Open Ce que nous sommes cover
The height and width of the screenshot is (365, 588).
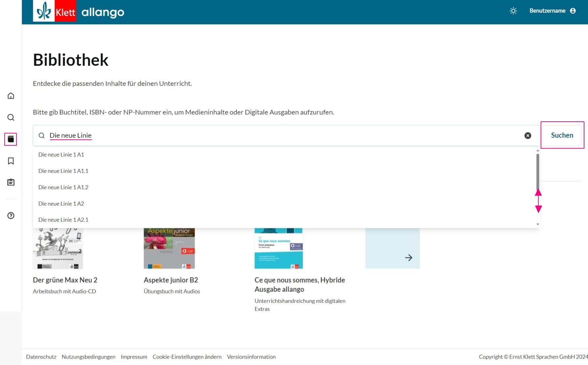pyautogui.click(x=279, y=249)
